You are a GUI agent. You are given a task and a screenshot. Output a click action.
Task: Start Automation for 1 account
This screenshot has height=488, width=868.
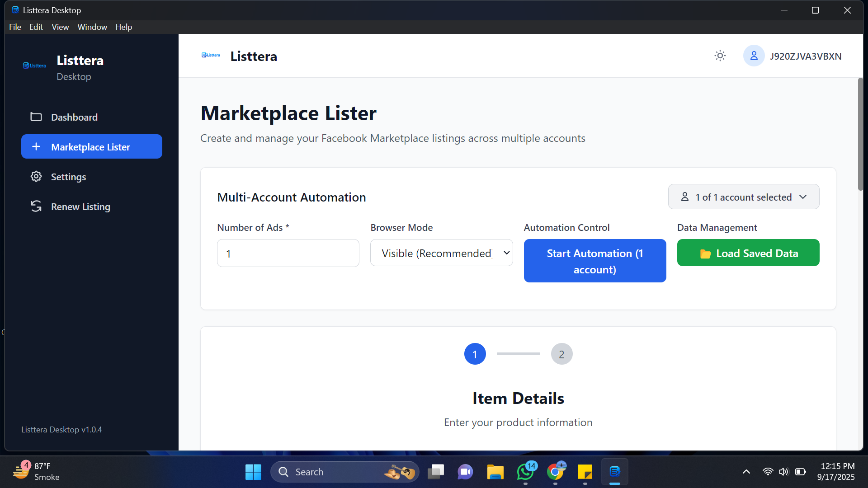pos(594,261)
